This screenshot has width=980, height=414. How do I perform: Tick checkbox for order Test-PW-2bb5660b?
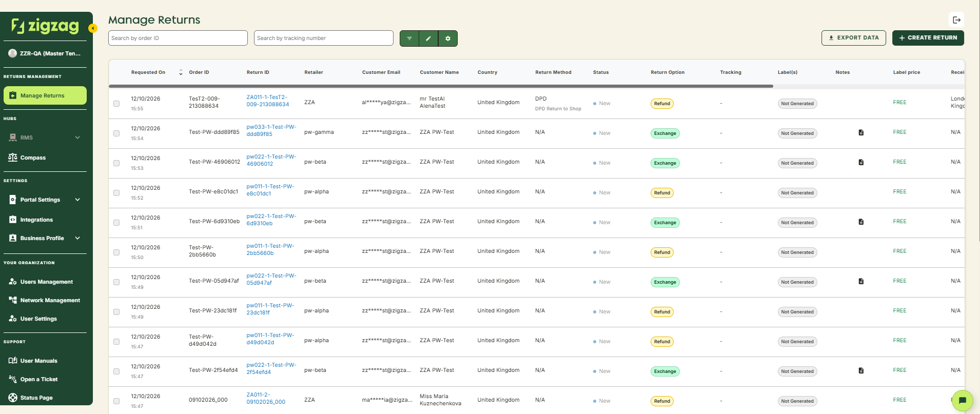(x=116, y=252)
